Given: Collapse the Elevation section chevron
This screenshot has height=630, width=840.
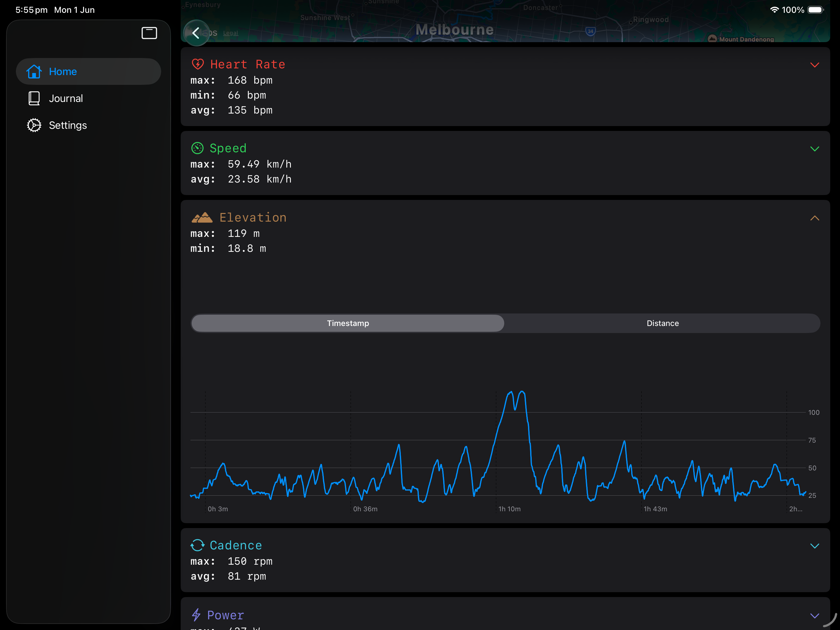Looking at the screenshot, I should coord(815,218).
